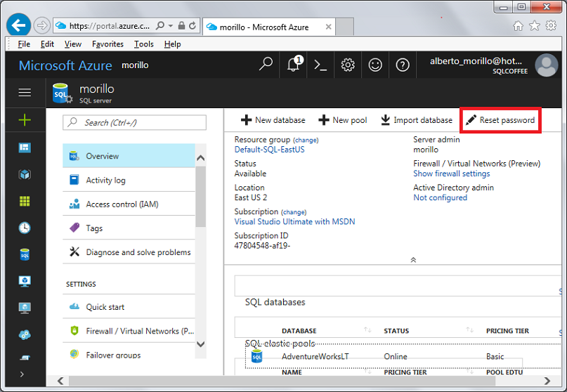
Task: Click change link next to Resource group
Action: tap(306, 141)
